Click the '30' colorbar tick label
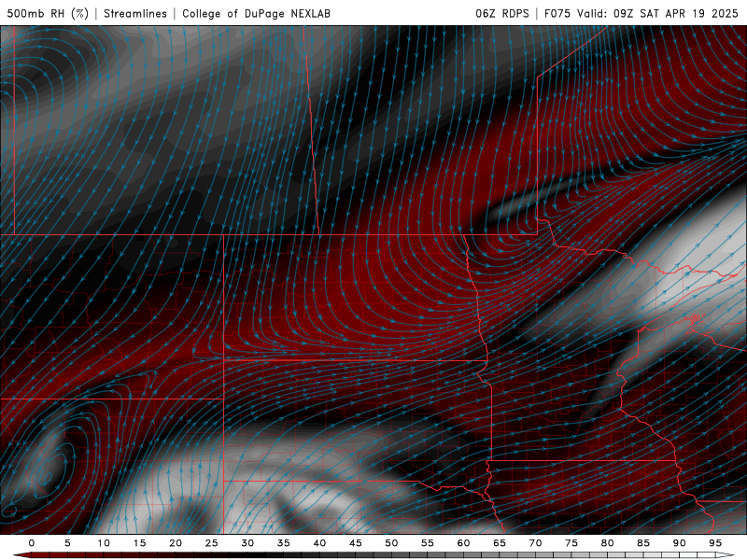The width and height of the screenshot is (747, 560). (247, 543)
